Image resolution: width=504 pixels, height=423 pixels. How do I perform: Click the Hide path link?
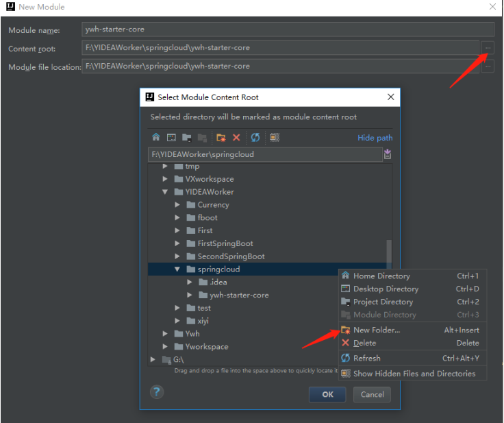point(375,138)
